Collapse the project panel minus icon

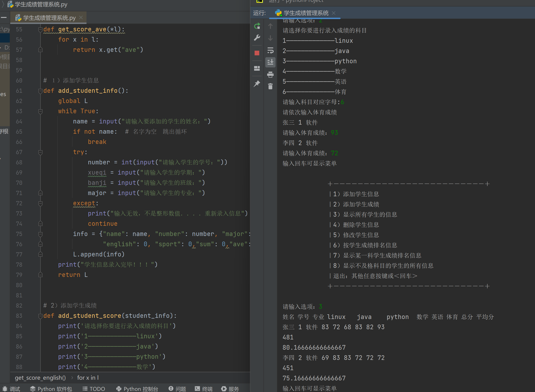pos(4,18)
